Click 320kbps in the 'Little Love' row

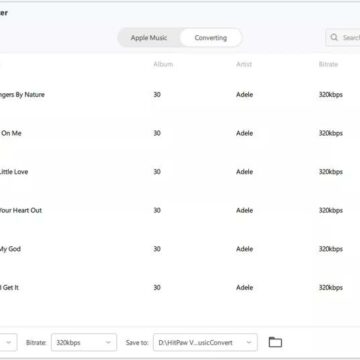coord(331,172)
